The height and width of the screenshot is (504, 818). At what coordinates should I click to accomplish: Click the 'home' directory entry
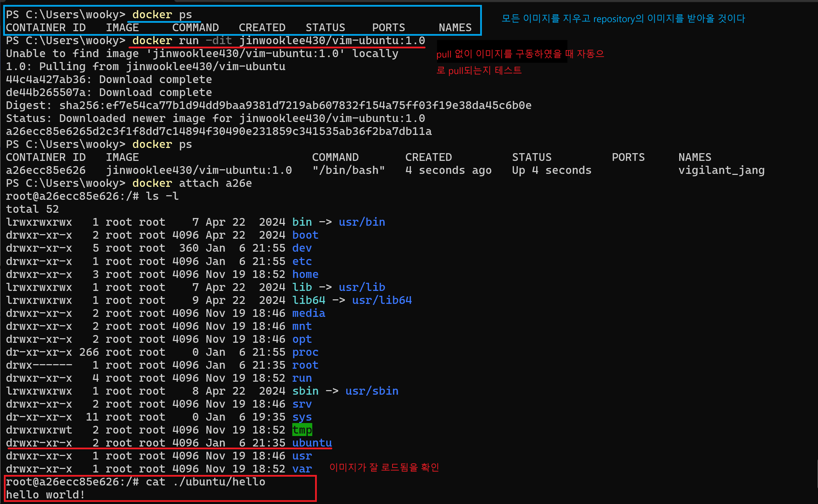click(x=305, y=274)
